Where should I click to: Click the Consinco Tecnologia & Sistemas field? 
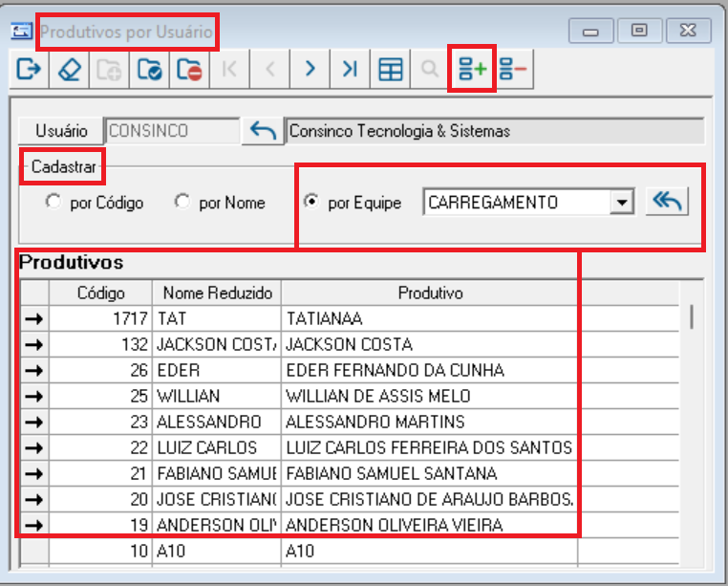click(495, 131)
